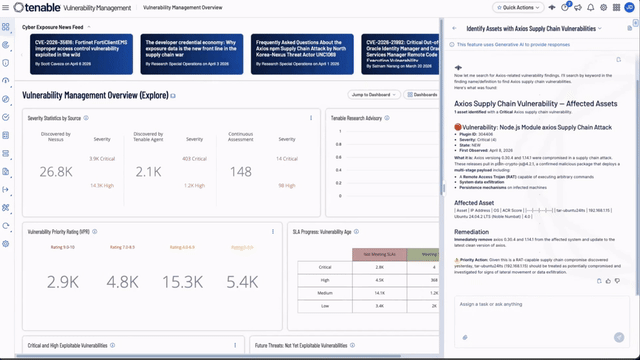Image resolution: width=640 pixels, height=360 pixels.
Task: Open the shield icon in left sidebar
Action: pyautogui.click(x=6, y=63)
